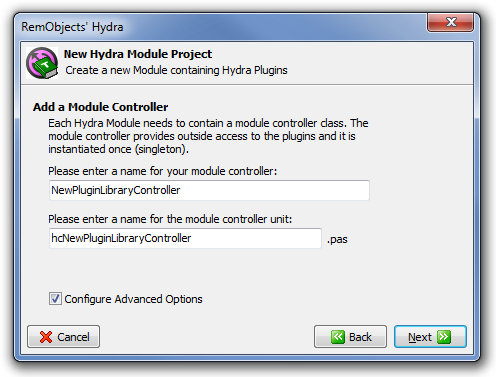Click the module controller unit name field

coord(185,238)
